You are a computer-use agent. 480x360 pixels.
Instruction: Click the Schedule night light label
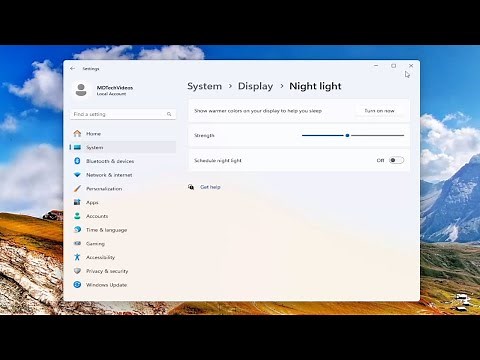[218, 160]
